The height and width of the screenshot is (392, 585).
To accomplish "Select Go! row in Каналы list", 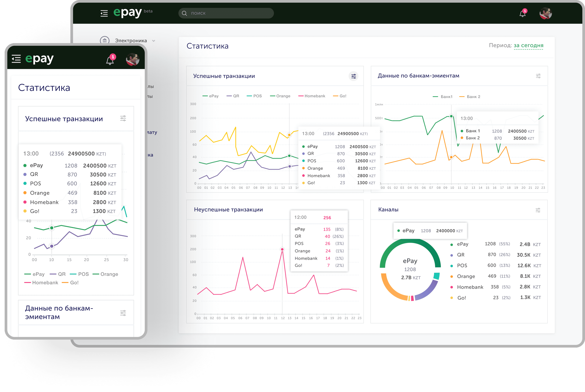I will [x=496, y=297].
